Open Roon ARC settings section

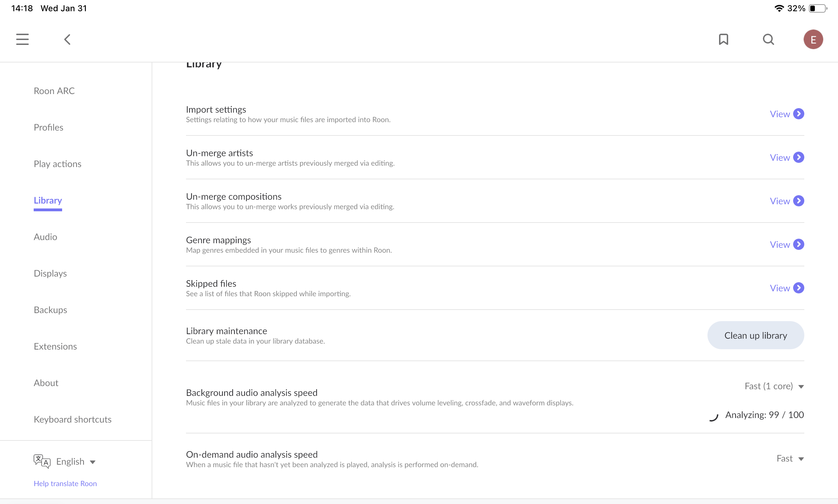point(54,91)
